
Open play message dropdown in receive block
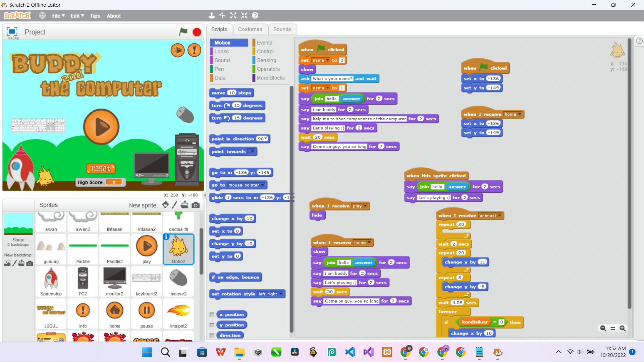pyautogui.click(x=365, y=206)
